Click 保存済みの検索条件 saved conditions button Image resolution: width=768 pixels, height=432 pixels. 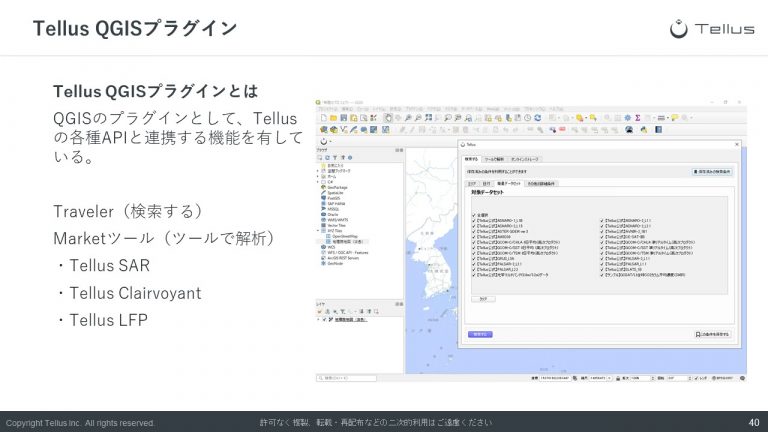pos(713,171)
